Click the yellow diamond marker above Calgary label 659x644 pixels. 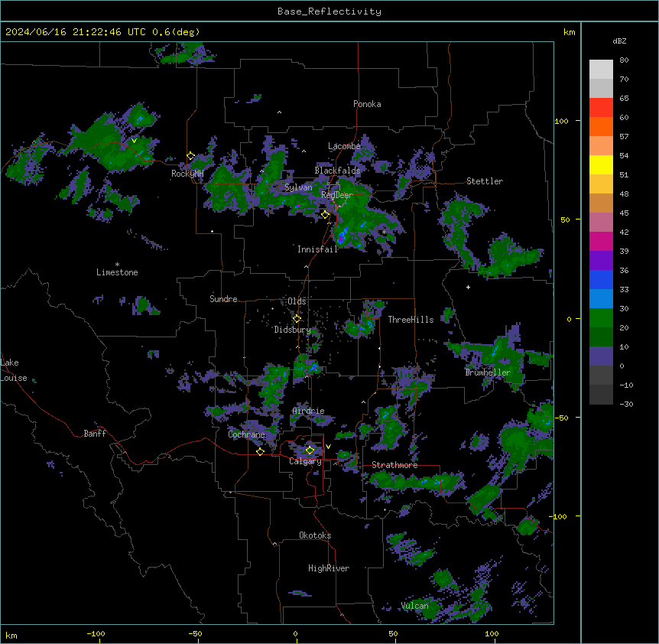click(310, 450)
